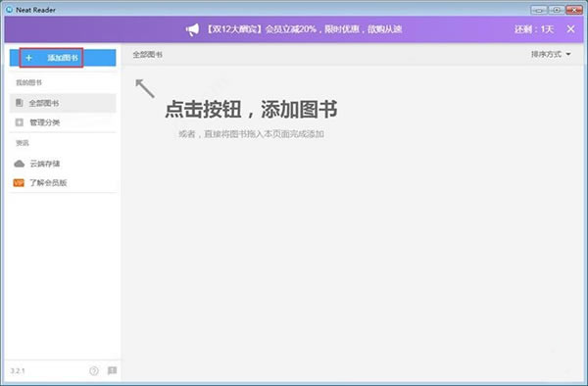
Task: Click the sort dropdown arrow
Action: tap(568, 54)
